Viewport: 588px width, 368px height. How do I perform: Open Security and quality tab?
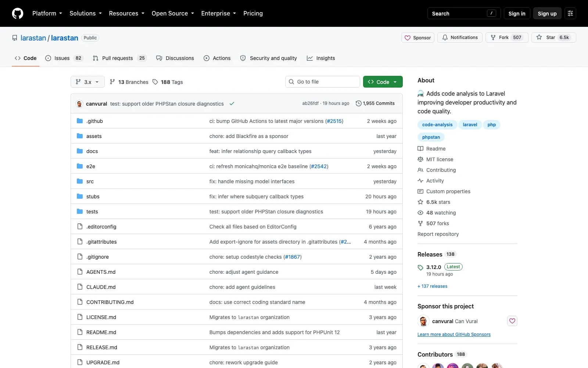(x=269, y=58)
